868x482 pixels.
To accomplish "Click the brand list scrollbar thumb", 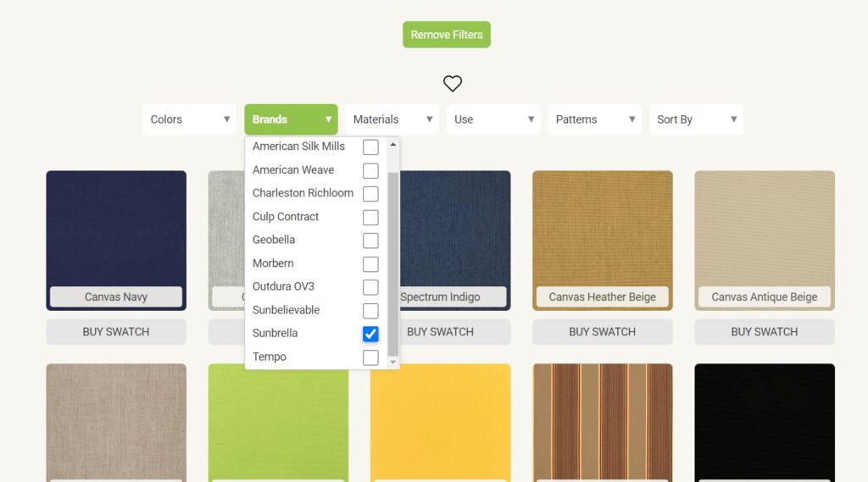I will coord(392,263).
